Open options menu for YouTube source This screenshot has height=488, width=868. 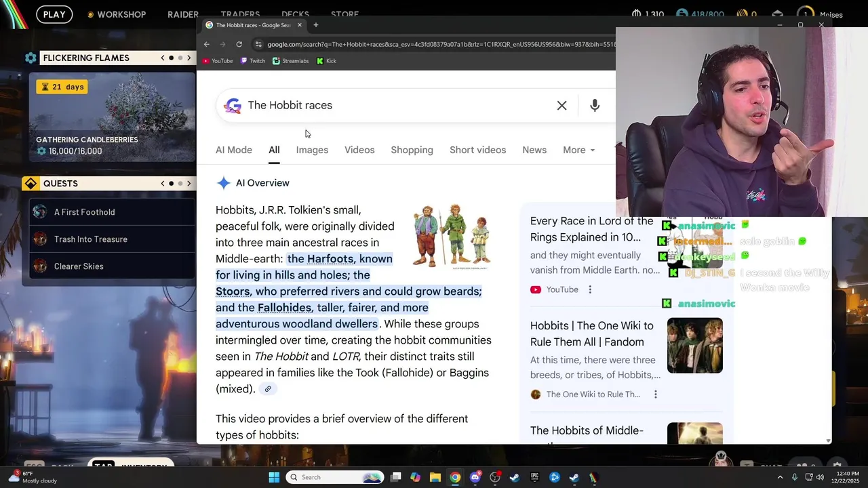point(590,289)
